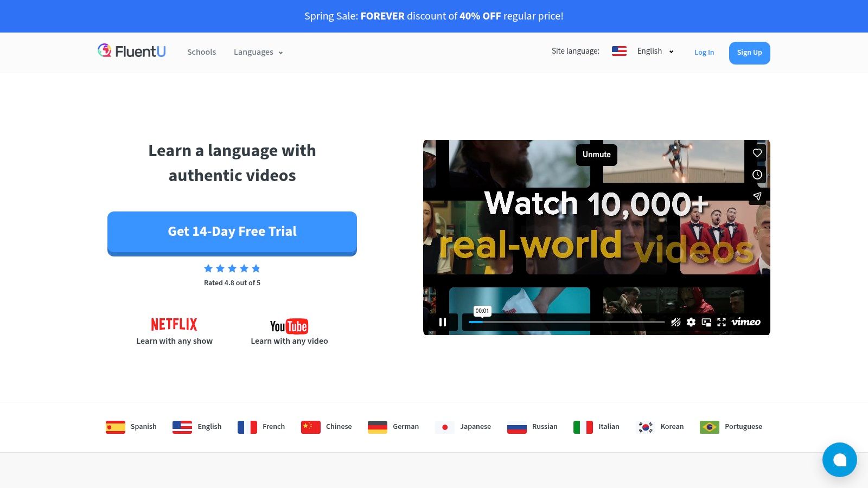The image size is (868, 488).
Task: Choose English language link in bottom row
Action: (x=197, y=427)
